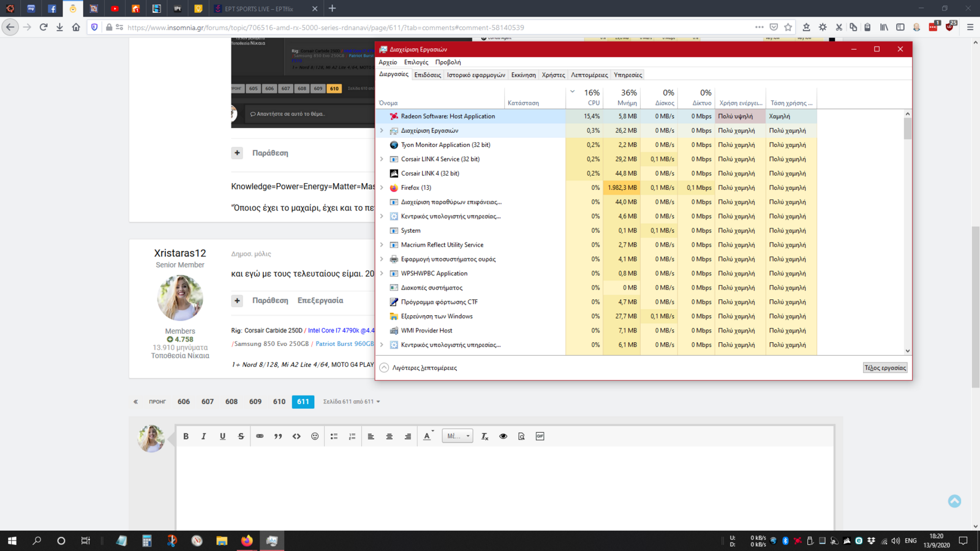Toggle bold formatting in the forum editor
980x551 pixels.
186,437
